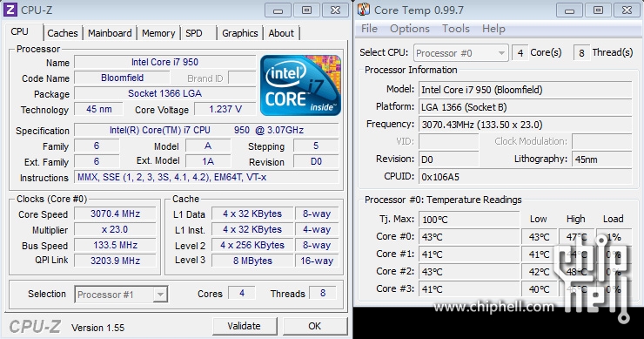
Task: Click the OK button in CPU-Z
Action: 315,326
